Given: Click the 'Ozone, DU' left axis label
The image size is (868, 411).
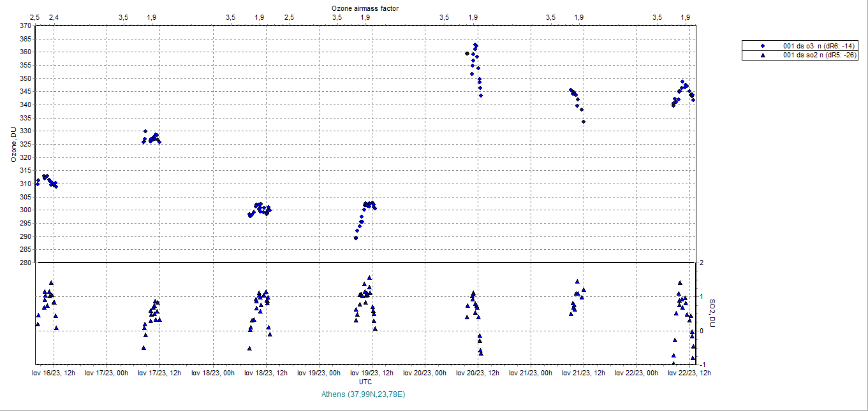Looking at the screenshot, I should [13, 143].
